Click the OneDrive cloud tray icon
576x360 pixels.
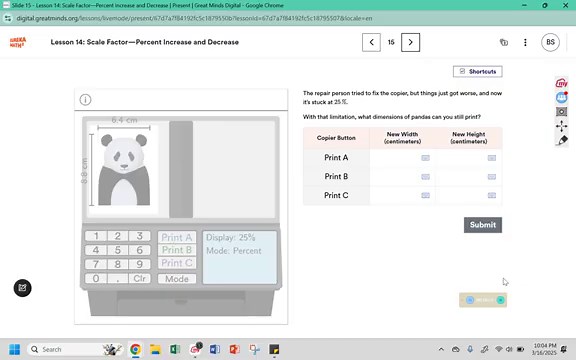(x=456, y=349)
